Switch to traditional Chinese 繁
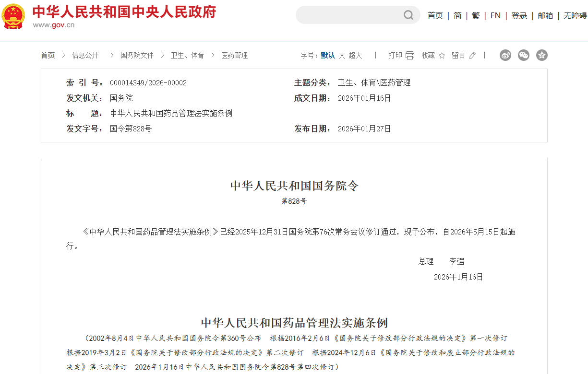This screenshot has width=588, height=374. 476,16
